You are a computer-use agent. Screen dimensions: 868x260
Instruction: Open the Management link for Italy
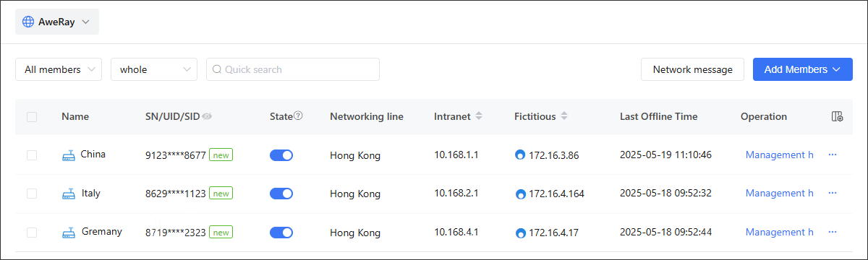[x=775, y=193]
